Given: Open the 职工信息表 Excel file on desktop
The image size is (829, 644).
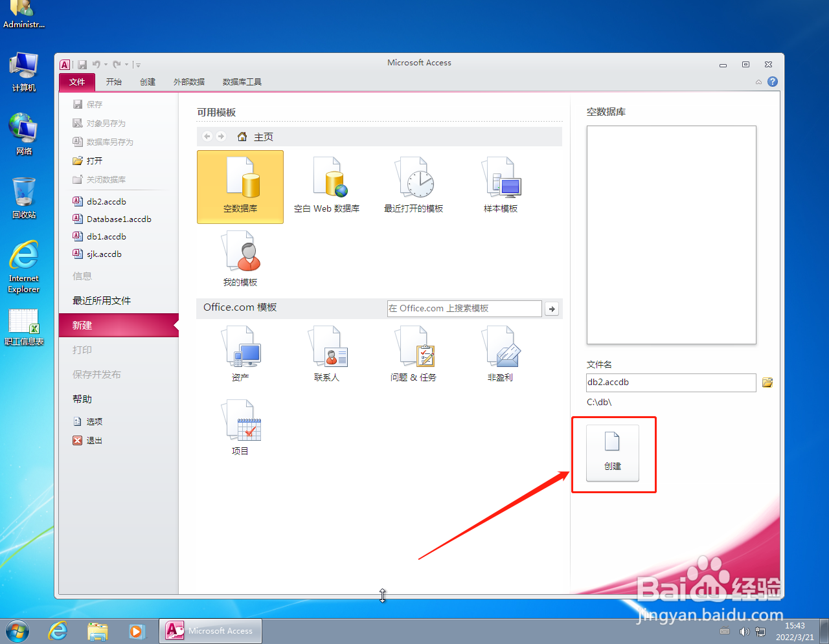Looking at the screenshot, I should click(x=24, y=327).
